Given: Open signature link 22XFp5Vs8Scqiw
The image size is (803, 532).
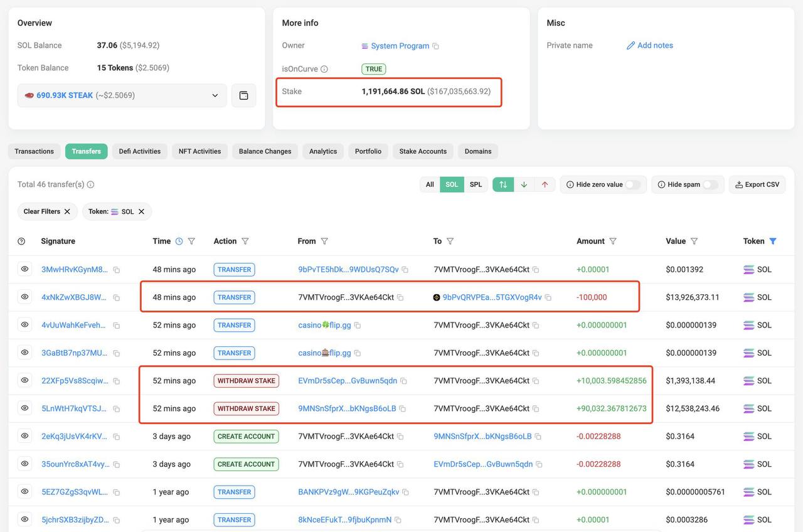Looking at the screenshot, I should [75, 381].
